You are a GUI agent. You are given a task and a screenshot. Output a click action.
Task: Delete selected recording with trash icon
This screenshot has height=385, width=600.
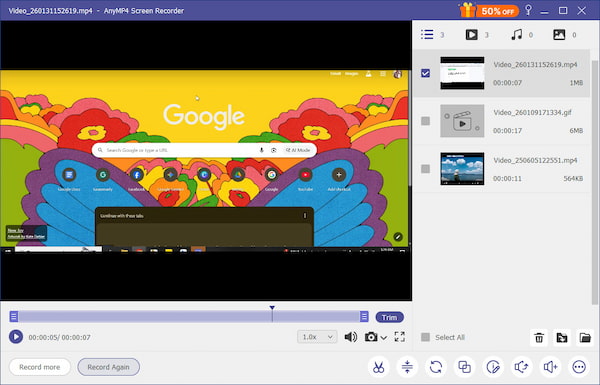(x=539, y=338)
